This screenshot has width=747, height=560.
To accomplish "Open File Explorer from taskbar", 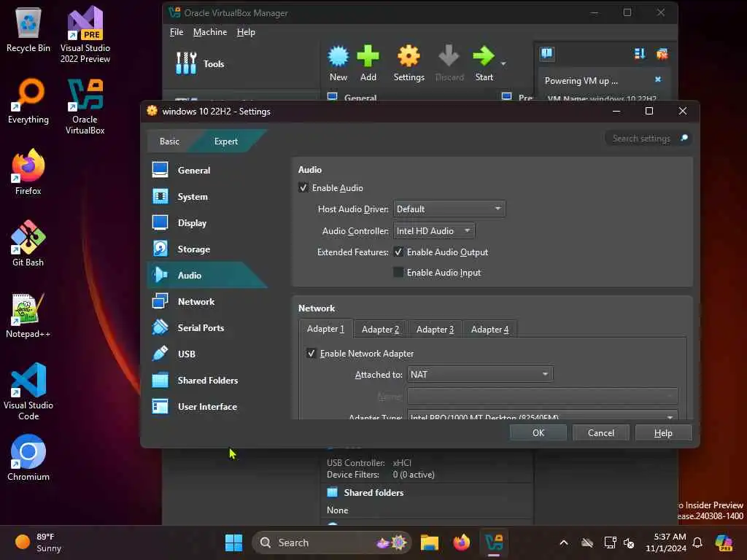I will coord(429,542).
